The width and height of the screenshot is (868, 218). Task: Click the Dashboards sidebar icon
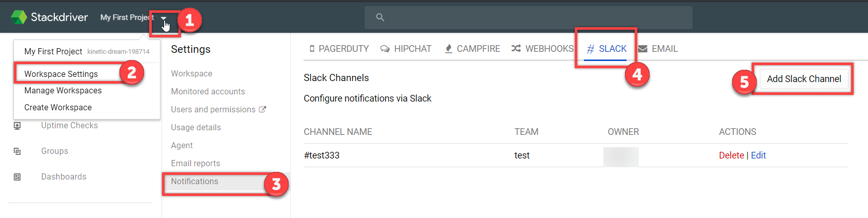coord(17,177)
